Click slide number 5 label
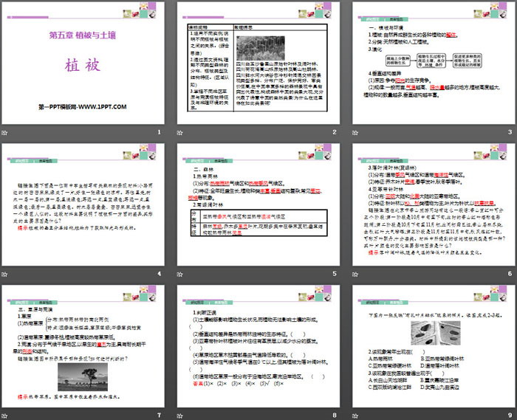The image size is (517, 420). pos(335,274)
